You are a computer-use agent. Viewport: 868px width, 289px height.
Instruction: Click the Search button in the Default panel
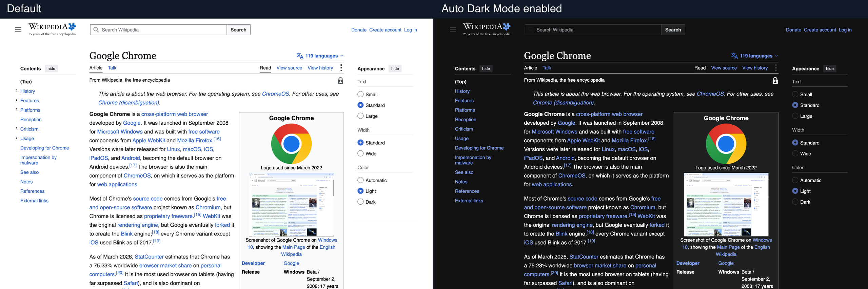coord(238,30)
